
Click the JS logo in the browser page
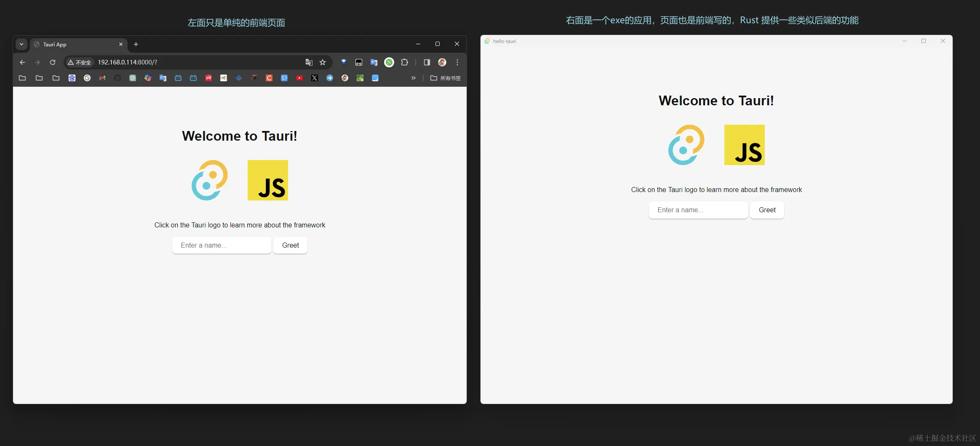268,180
